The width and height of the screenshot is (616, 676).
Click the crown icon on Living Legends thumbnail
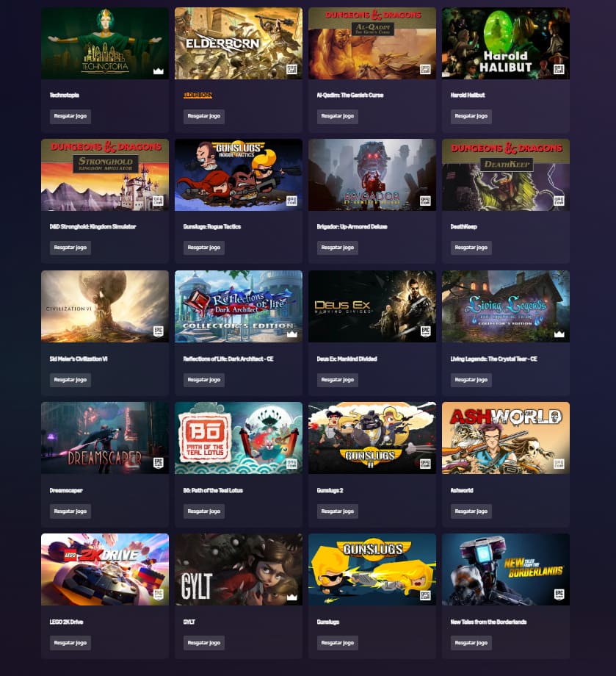click(559, 334)
